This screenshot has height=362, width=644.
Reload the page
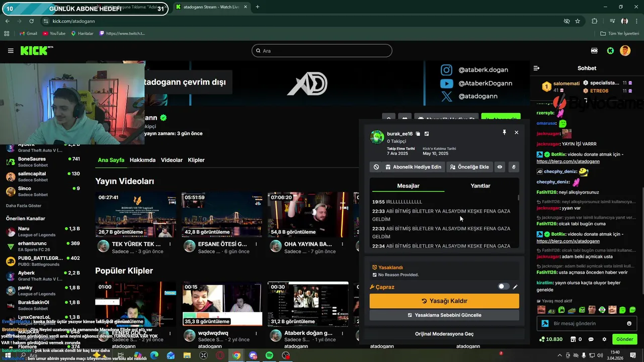32,21
